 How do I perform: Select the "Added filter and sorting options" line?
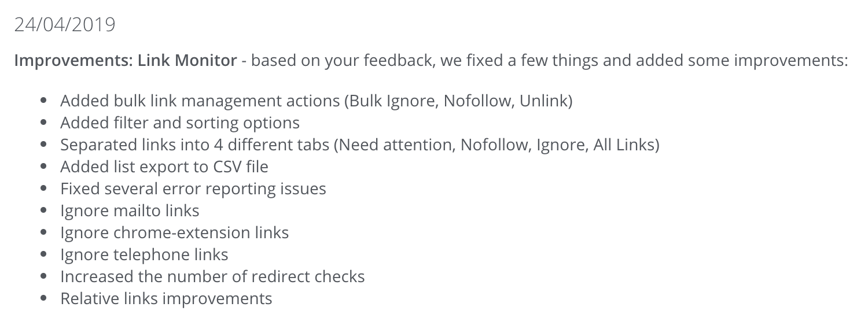point(180,123)
